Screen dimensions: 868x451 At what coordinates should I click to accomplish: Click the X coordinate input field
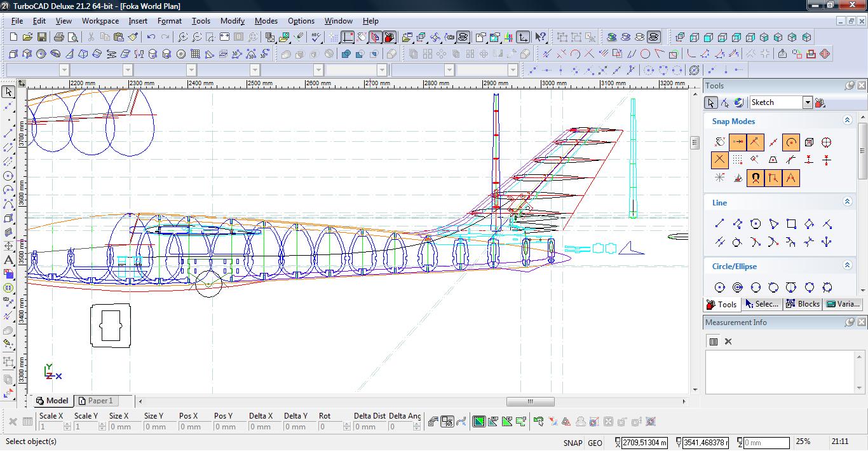[644, 443]
